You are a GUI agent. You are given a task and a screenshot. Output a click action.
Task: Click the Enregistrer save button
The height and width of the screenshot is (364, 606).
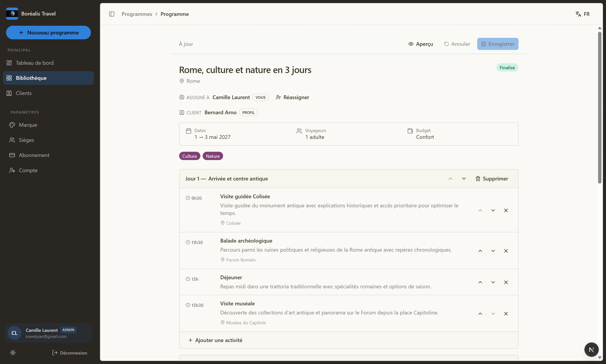497,44
